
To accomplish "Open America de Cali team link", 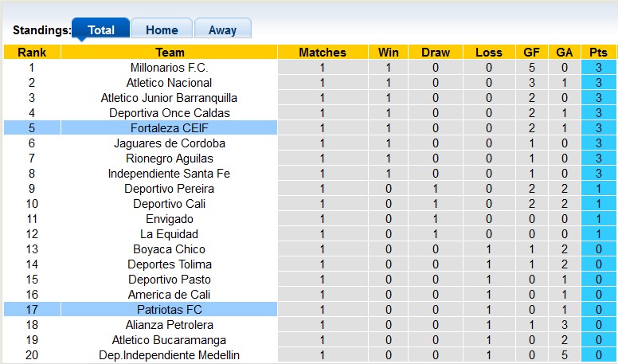I will [170, 295].
